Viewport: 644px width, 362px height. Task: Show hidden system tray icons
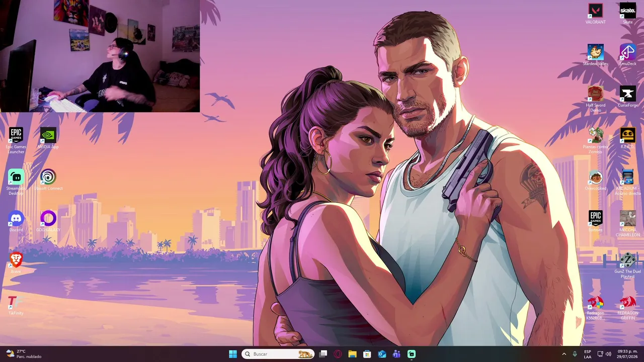(563, 354)
